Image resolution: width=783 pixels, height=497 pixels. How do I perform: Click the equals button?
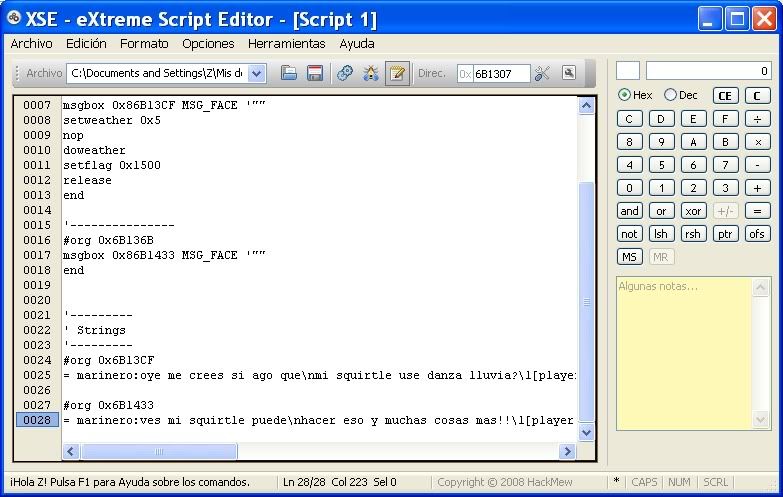pos(757,211)
